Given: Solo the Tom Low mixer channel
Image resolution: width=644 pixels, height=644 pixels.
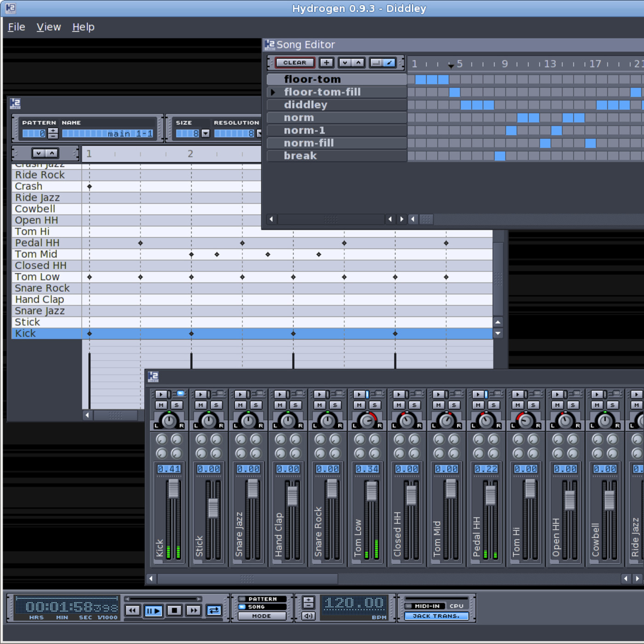Looking at the screenshot, I should (x=375, y=405).
